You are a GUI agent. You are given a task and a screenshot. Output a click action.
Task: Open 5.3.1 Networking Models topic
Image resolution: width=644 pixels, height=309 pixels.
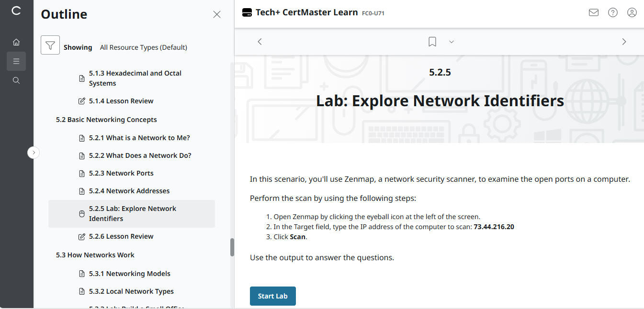129,273
